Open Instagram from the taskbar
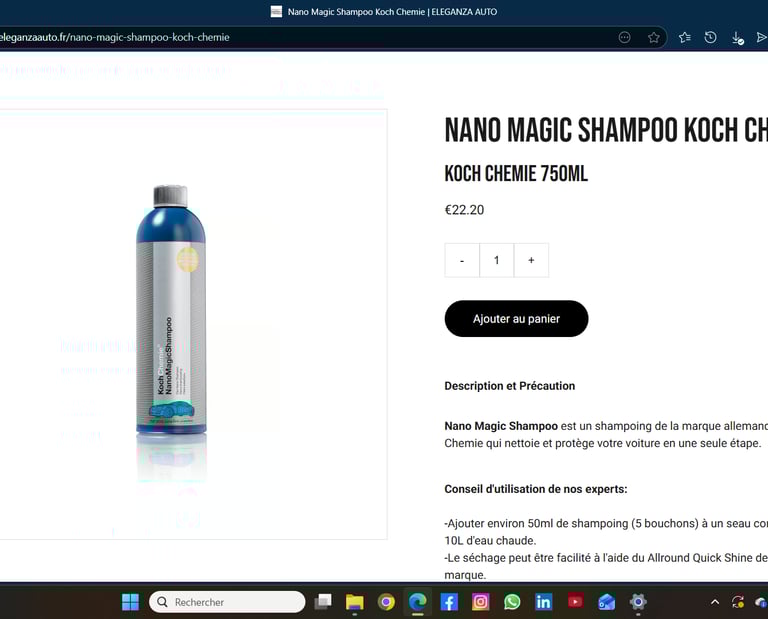 coord(480,602)
